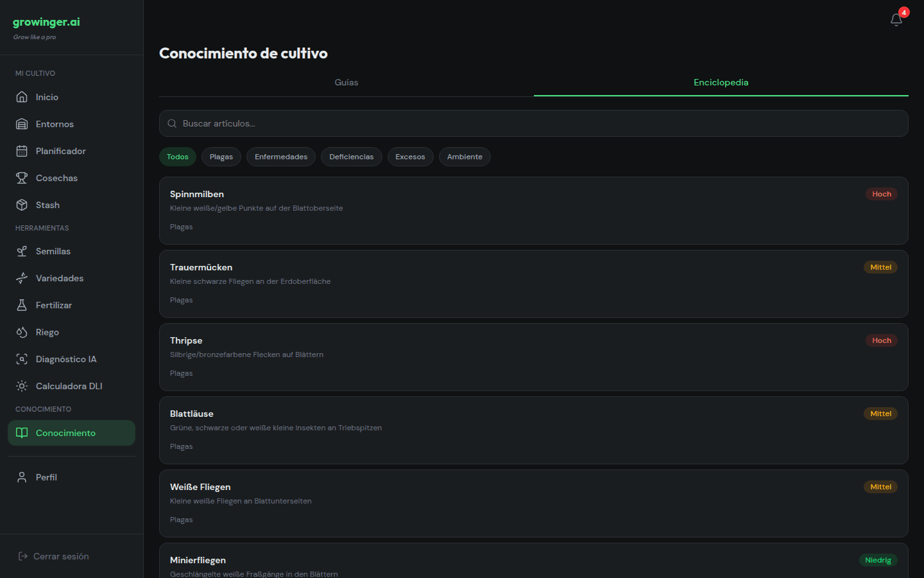Click the Inicio home icon

[x=22, y=97]
